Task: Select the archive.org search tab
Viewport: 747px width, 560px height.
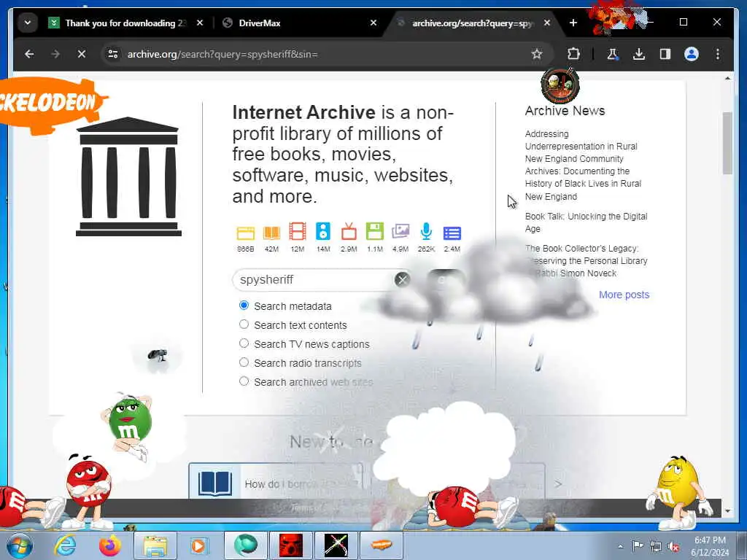Action: (472, 23)
